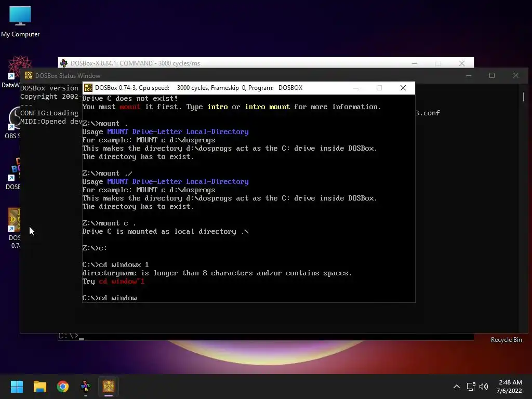Click the 'C:\>cd window' prompt line

pos(110,298)
